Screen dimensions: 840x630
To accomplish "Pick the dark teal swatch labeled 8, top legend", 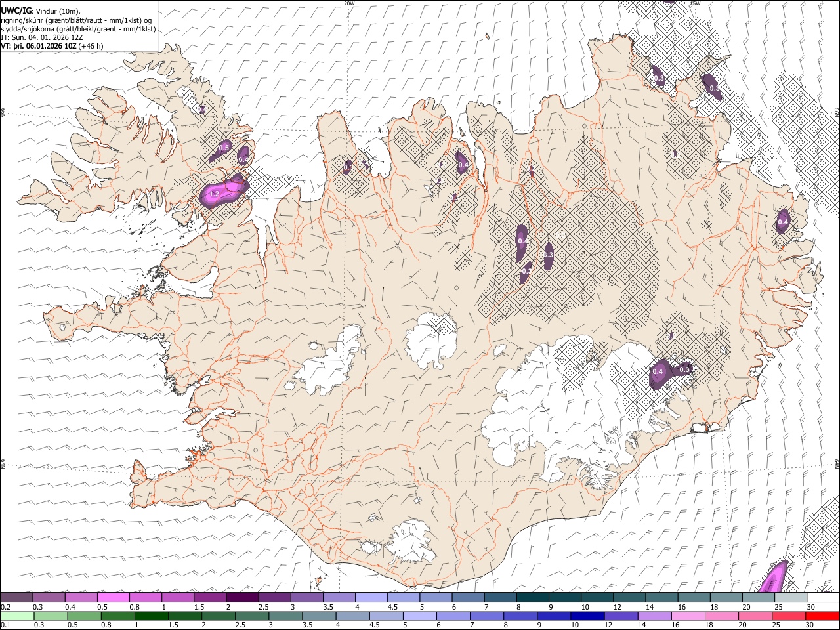I will [x=533, y=598].
